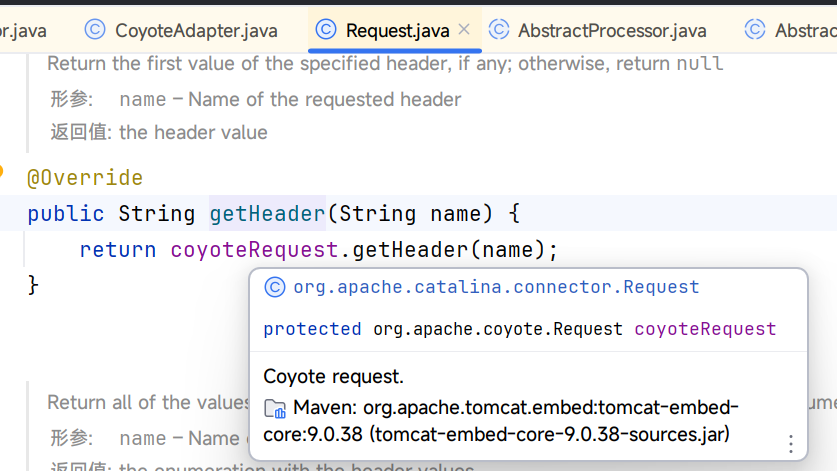
Task: Click the String return type keyword
Action: 157,214
